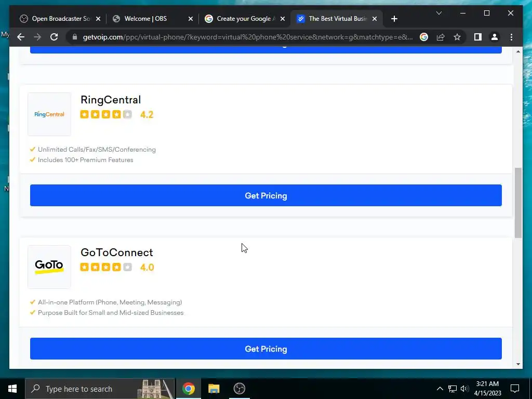The image size is (532, 399).
Task: Open the RingCentral heading
Action: click(x=111, y=100)
